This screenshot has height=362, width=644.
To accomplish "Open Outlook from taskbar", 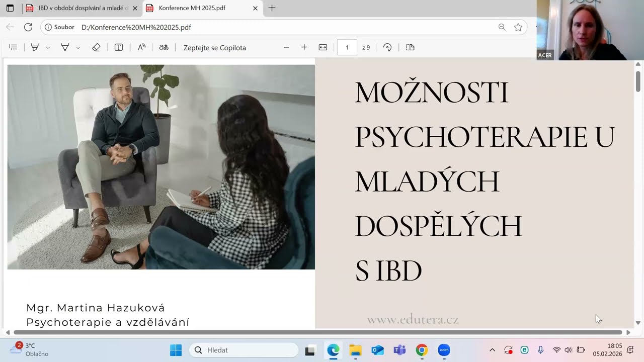I will click(377, 350).
